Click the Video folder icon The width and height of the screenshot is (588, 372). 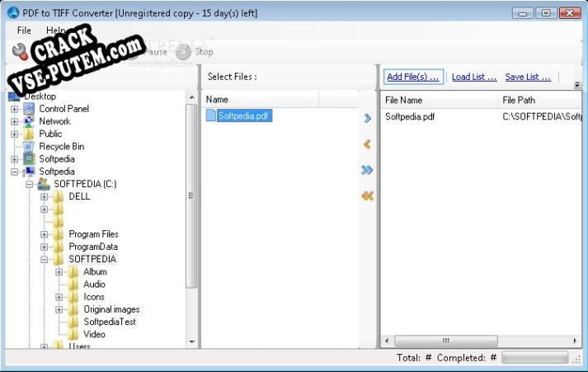(73, 334)
